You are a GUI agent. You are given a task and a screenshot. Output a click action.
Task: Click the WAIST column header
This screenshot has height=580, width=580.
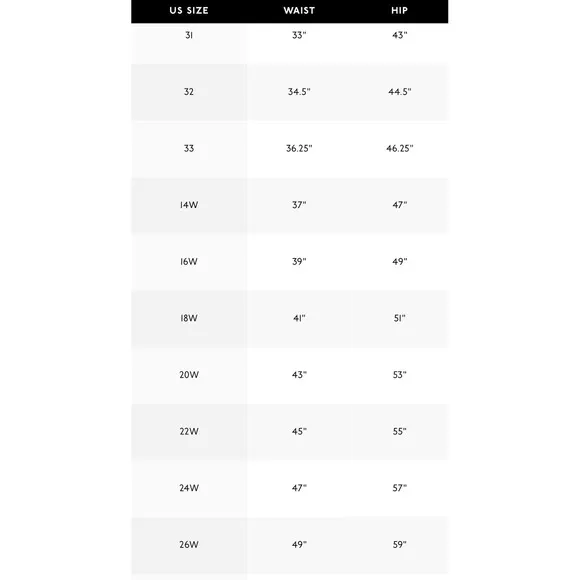(299, 10)
